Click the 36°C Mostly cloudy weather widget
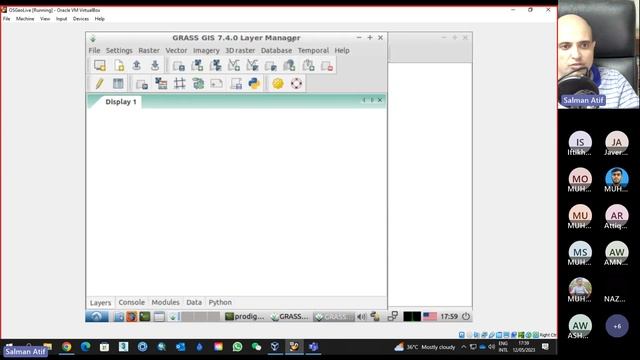This screenshot has height=360, width=640. [425, 347]
